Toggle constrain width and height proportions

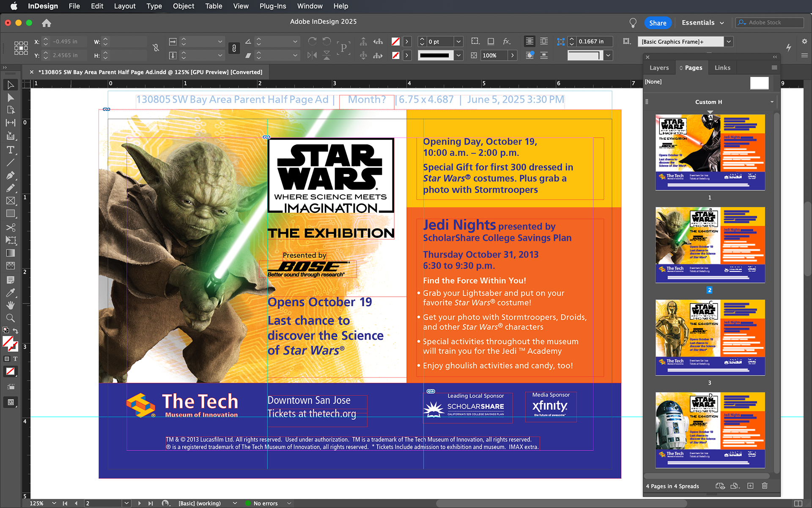(156, 48)
